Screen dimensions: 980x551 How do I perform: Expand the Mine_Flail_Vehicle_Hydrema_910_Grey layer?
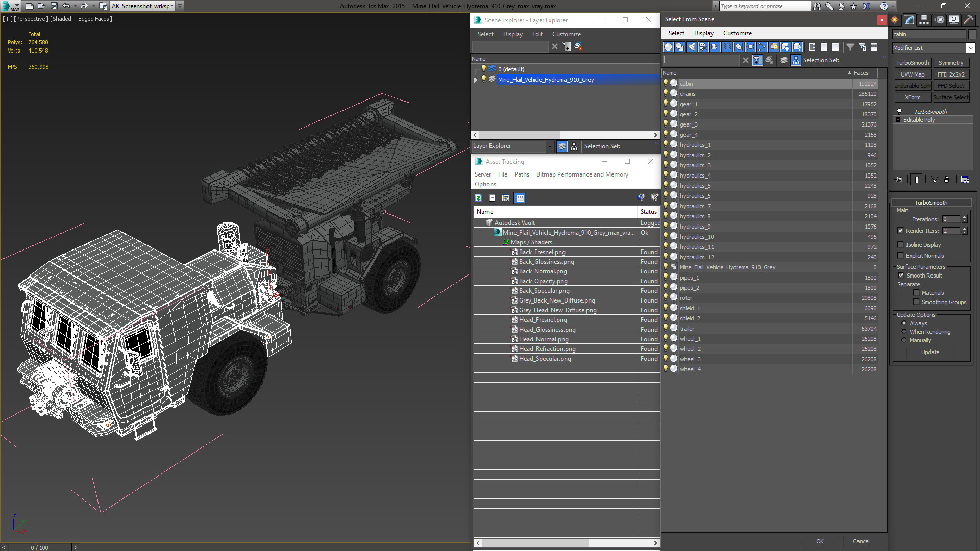click(x=475, y=80)
